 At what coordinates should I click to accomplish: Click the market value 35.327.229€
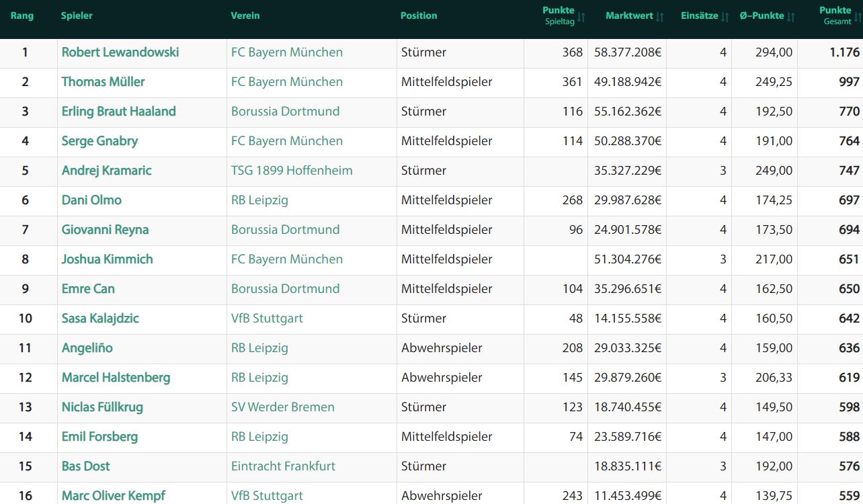pos(628,171)
